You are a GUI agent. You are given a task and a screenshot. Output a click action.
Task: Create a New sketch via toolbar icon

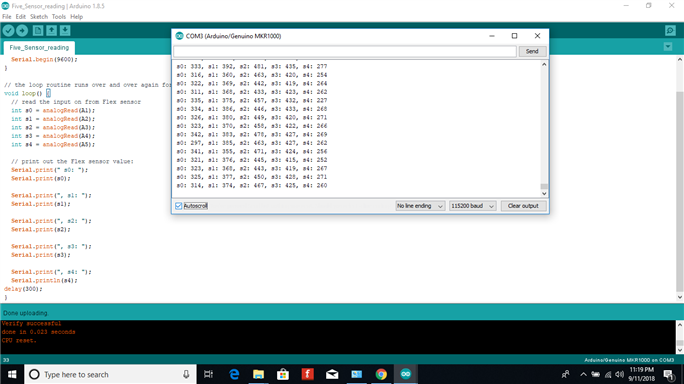[x=38, y=31]
